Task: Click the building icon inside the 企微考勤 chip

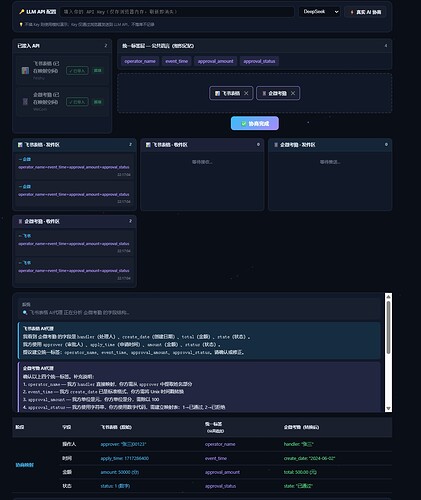Action: point(264,93)
